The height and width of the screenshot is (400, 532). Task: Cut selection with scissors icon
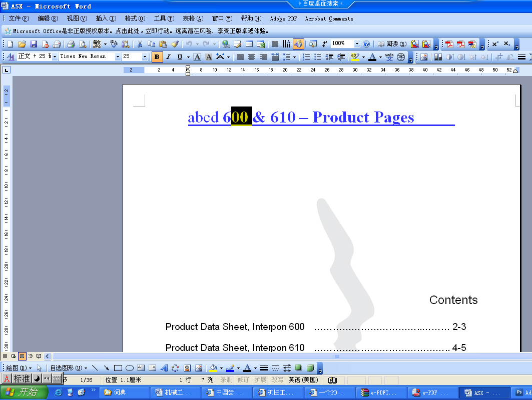pyautogui.click(x=140, y=44)
